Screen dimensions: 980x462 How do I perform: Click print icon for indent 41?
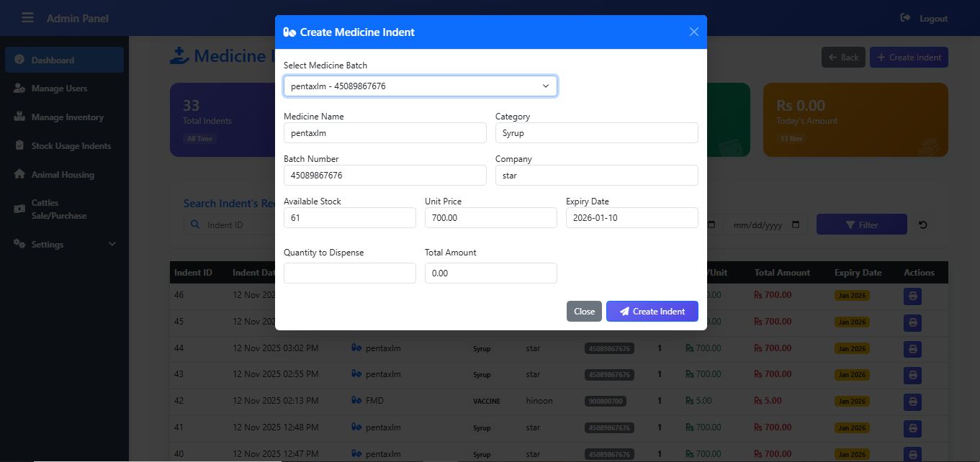point(912,428)
